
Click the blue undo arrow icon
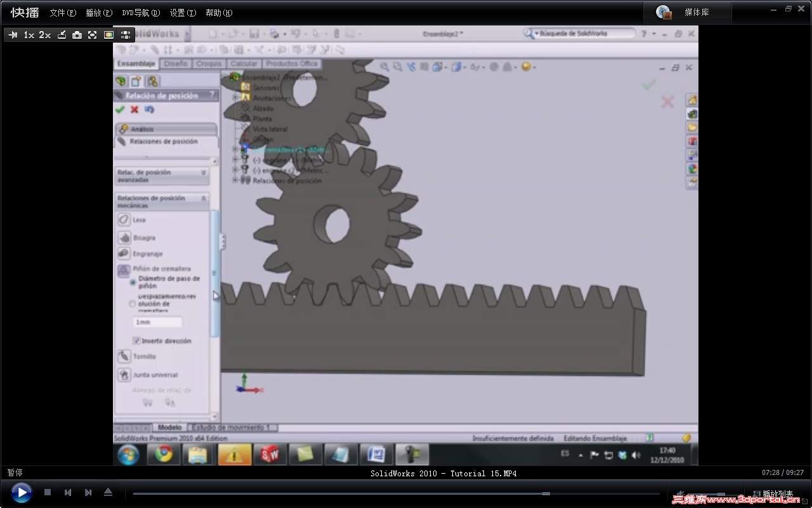tap(149, 110)
